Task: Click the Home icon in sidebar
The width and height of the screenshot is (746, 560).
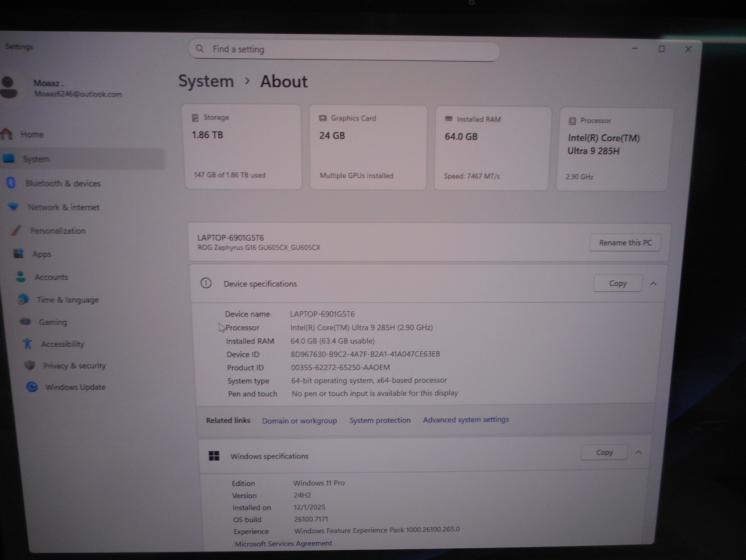Action: (x=6, y=134)
